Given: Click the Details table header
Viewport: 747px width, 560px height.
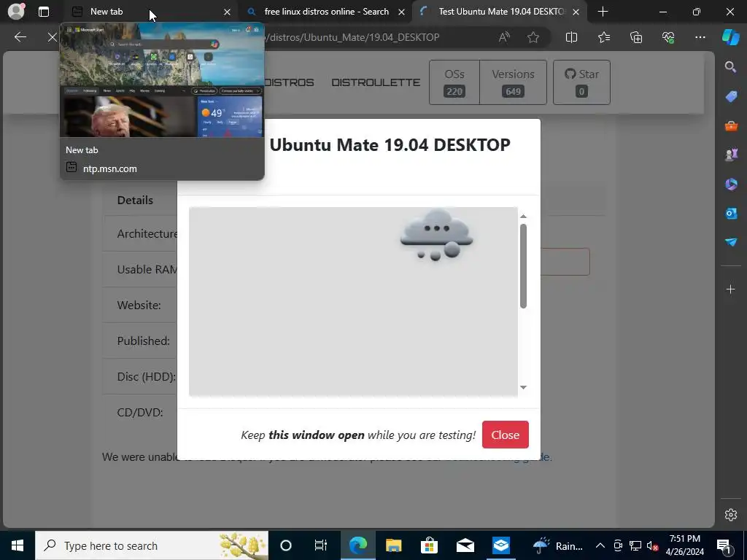Looking at the screenshot, I should point(135,200).
